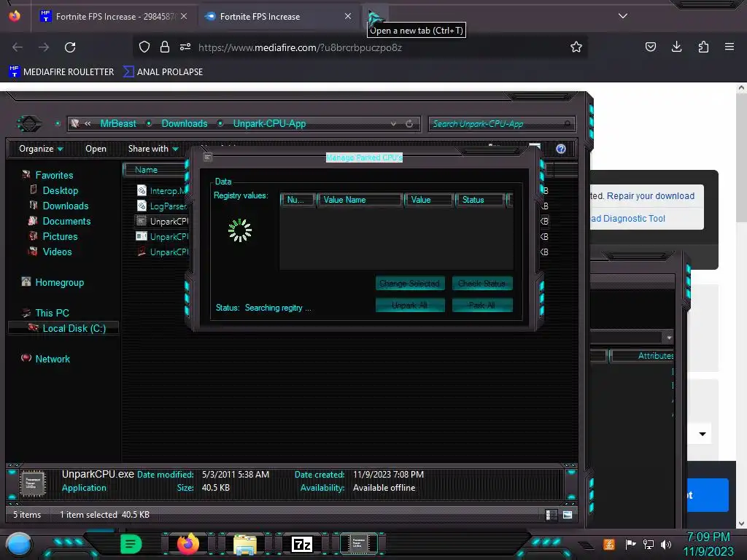Select Network in the navigation pane
This screenshot has width=747, height=560.
(x=53, y=359)
